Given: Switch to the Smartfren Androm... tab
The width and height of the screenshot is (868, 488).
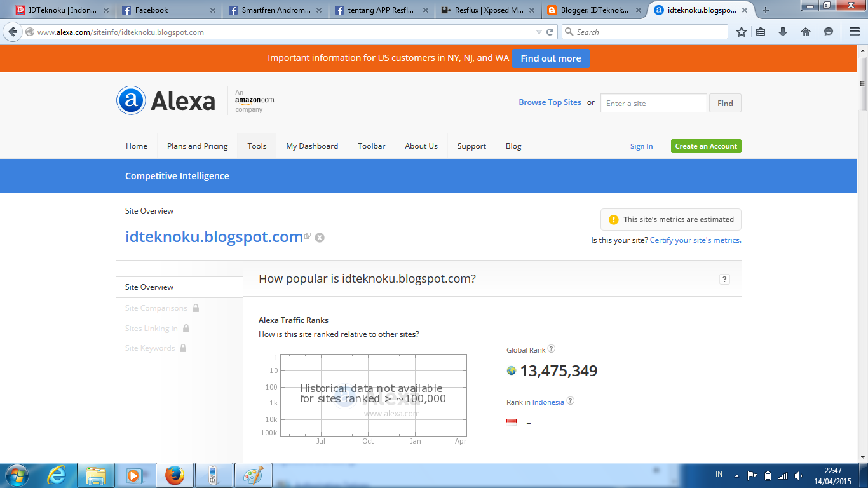Looking at the screenshot, I should point(275,10).
